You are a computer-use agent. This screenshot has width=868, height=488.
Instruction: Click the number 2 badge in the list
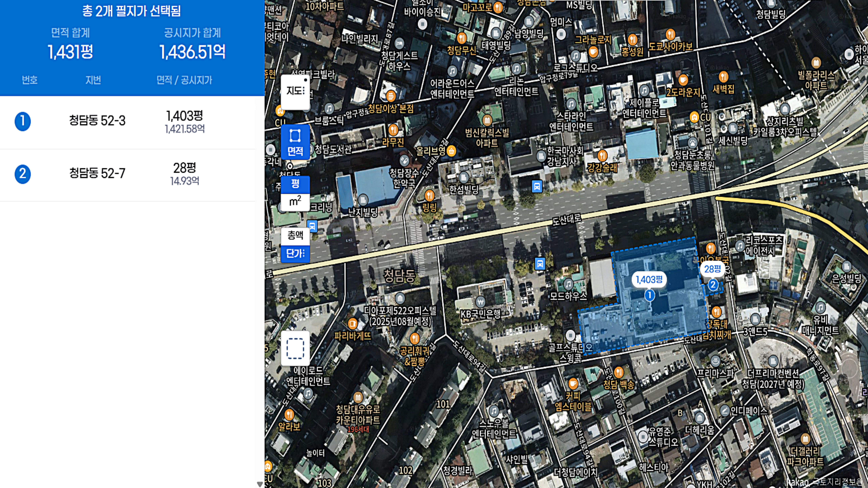[23, 174]
